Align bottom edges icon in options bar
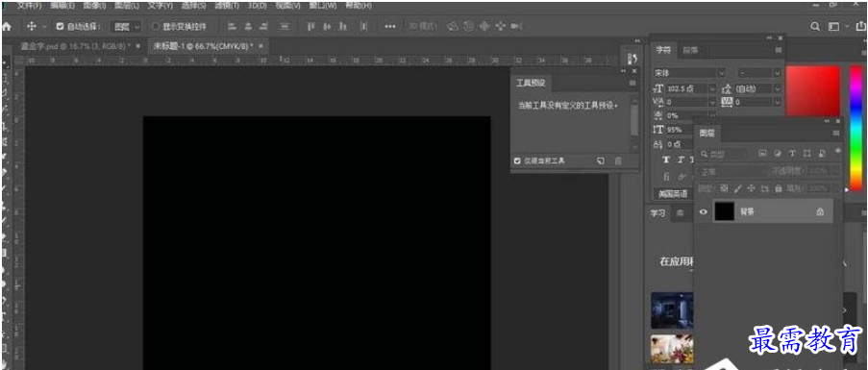This screenshot has width=868, height=370. point(343,26)
